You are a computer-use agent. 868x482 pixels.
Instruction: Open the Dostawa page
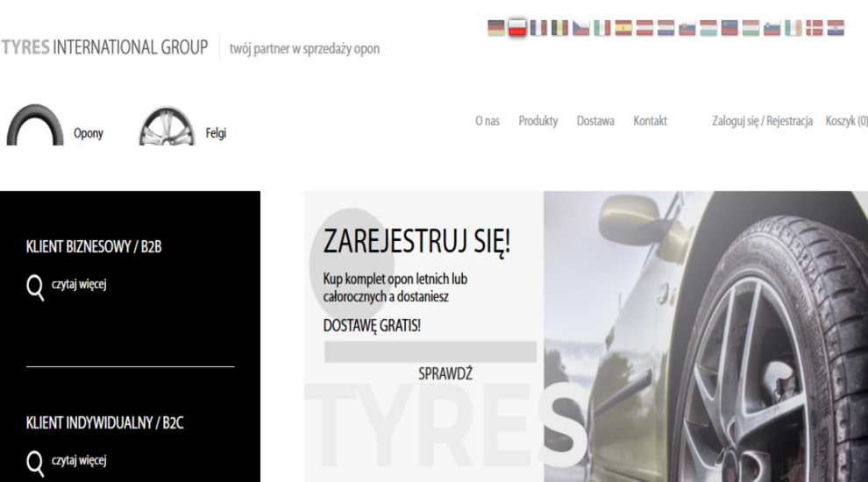pos(595,121)
